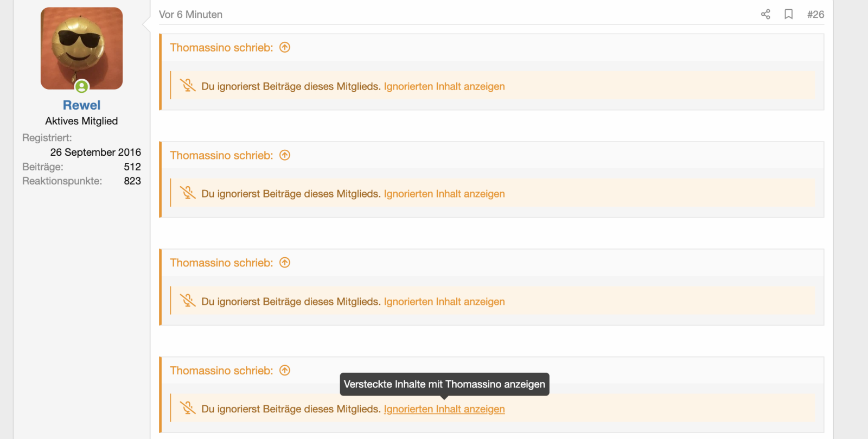
Task: Click the muted-user icon in the first quote
Action: 188,86
